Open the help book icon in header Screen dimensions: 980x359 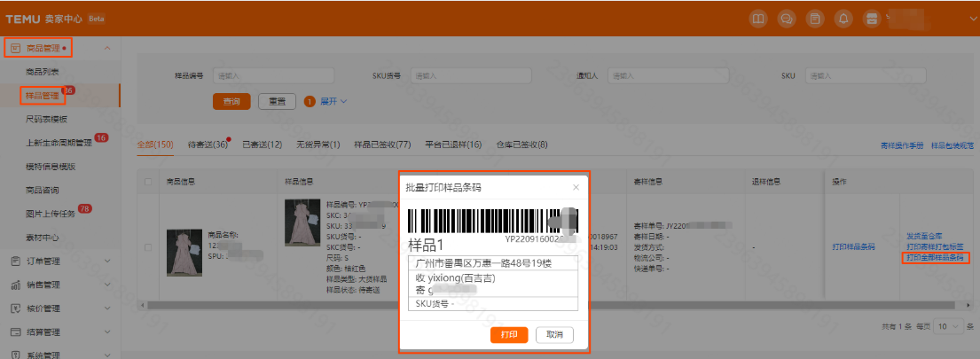click(758, 19)
